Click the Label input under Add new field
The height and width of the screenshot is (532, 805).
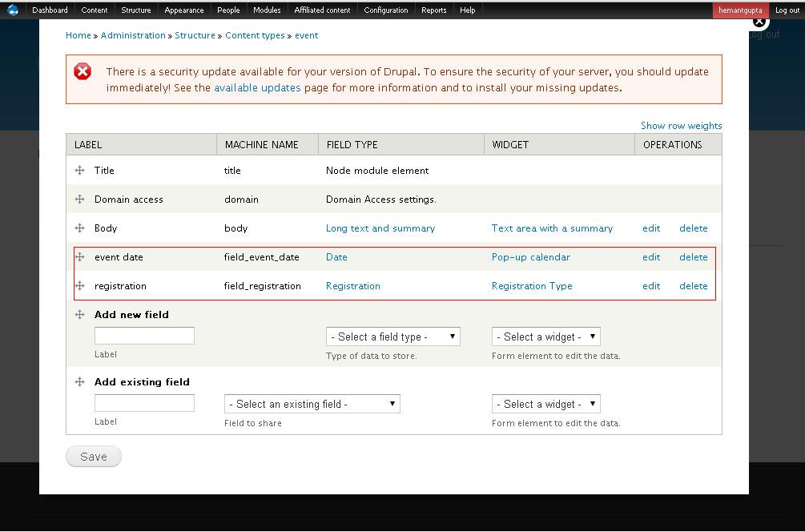pos(144,335)
